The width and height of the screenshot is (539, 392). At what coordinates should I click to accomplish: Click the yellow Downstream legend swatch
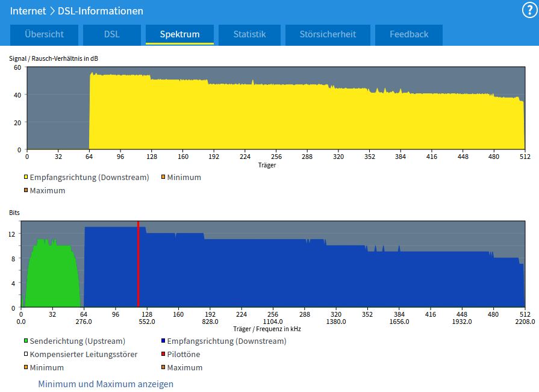point(26,177)
